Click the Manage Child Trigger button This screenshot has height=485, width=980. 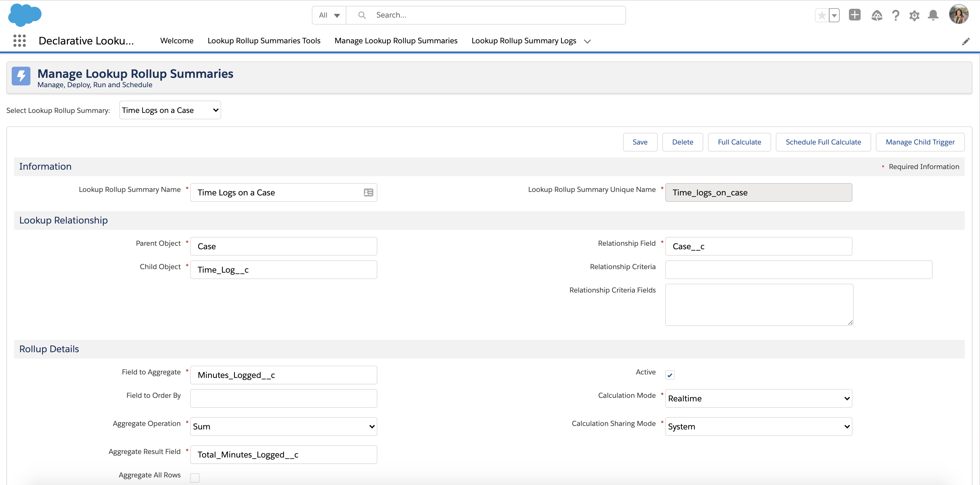[920, 142]
